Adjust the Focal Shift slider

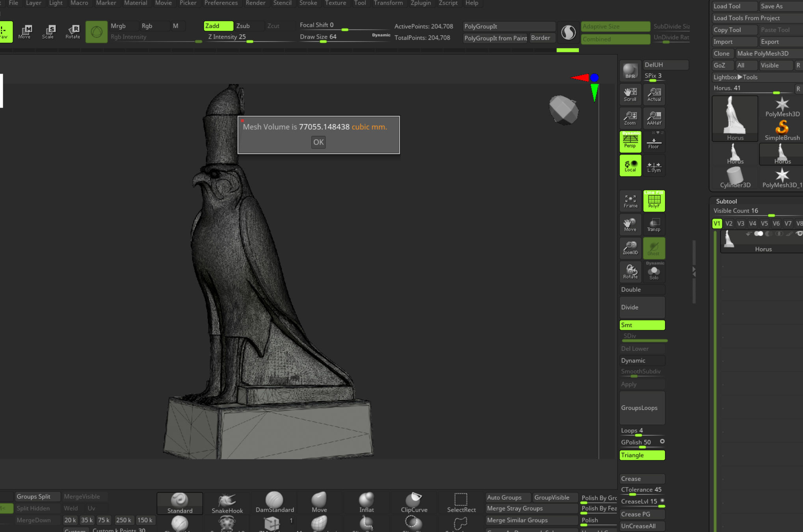[x=345, y=26]
